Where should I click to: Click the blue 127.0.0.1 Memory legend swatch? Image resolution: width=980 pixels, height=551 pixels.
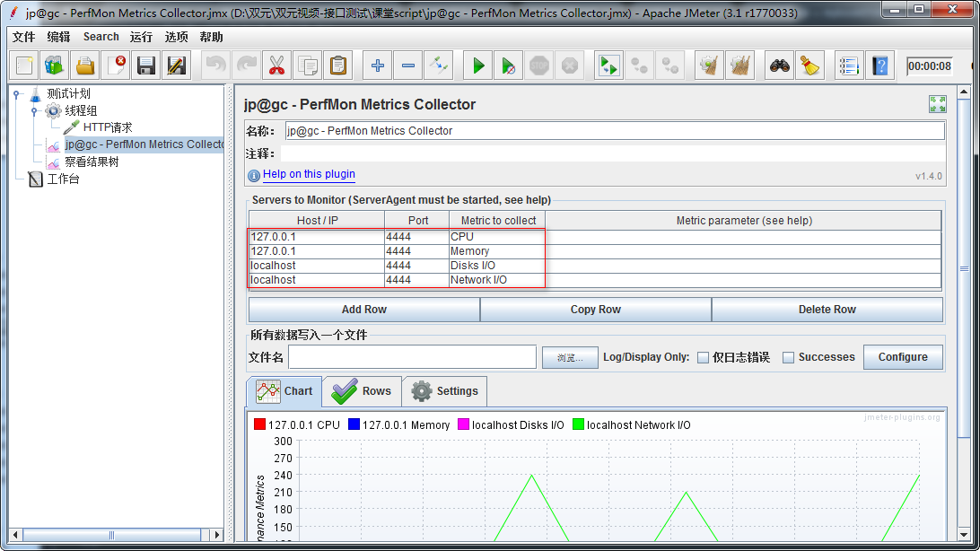(354, 424)
